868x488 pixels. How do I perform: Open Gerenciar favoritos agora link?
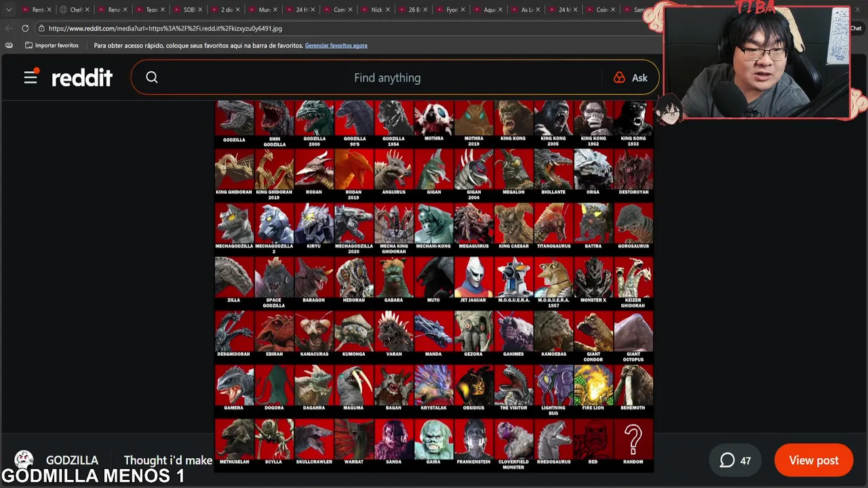pyautogui.click(x=336, y=45)
